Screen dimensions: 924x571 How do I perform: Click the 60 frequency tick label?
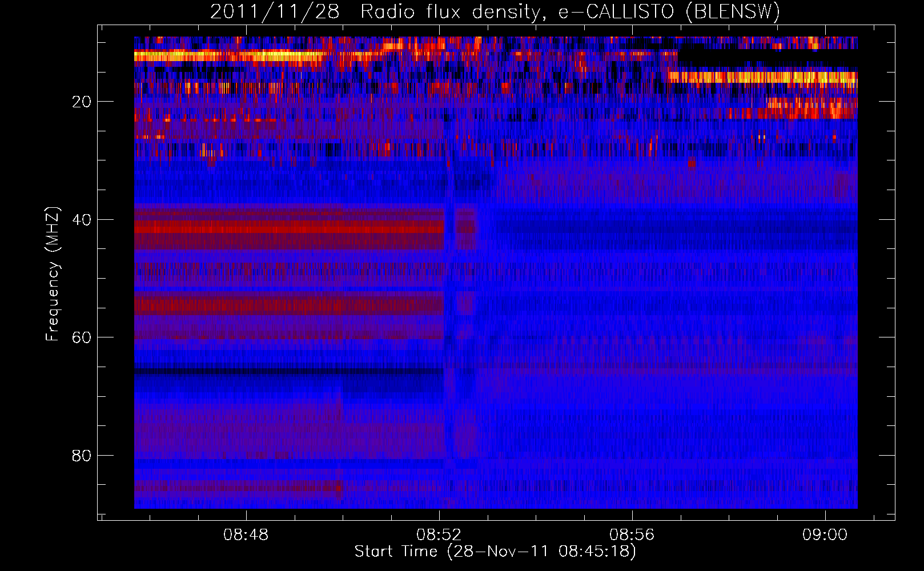(82, 337)
